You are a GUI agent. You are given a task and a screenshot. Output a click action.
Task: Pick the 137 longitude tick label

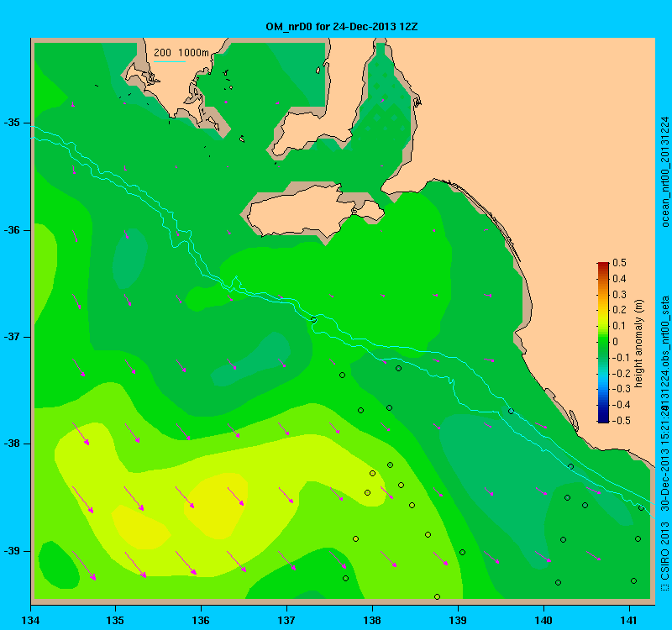[x=286, y=620]
